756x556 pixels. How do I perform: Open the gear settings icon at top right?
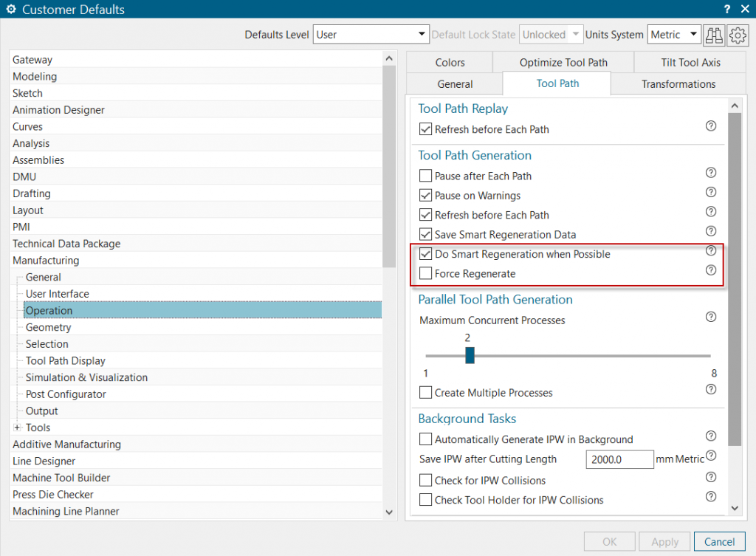[738, 35]
